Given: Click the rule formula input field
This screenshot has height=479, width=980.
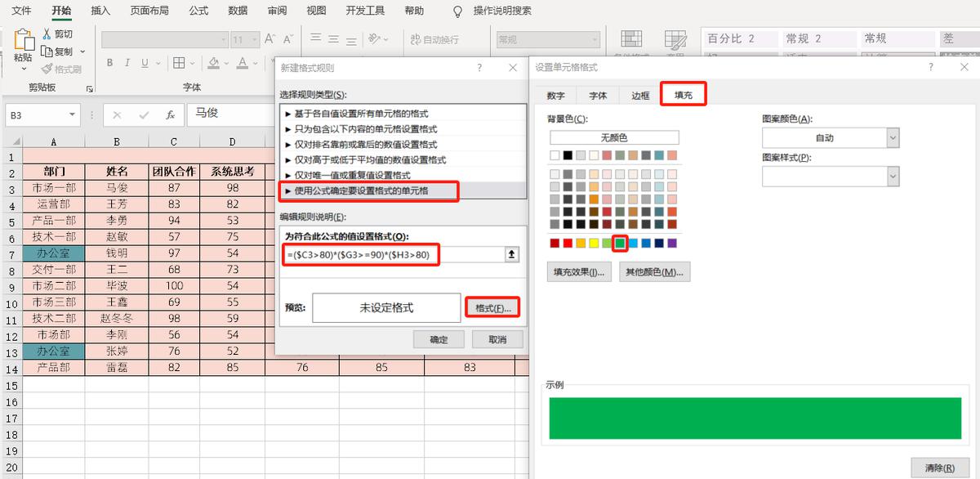Looking at the screenshot, I should coord(394,255).
